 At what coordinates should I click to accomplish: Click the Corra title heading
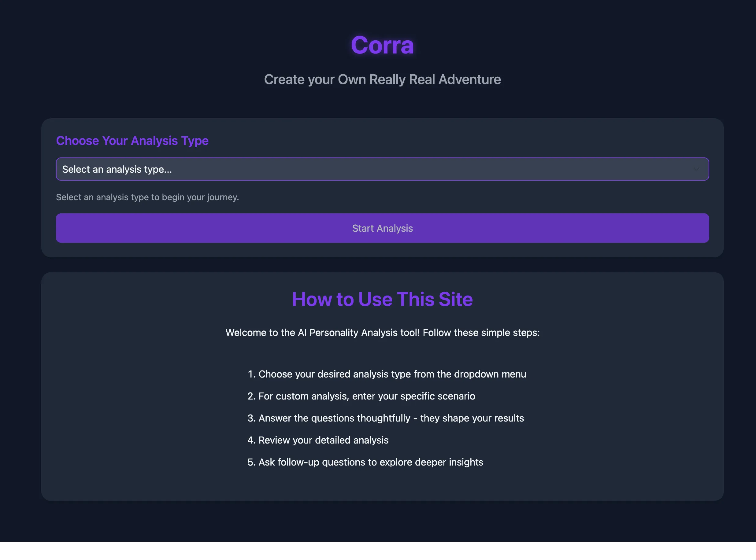pyautogui.click(x=382, y=45)
